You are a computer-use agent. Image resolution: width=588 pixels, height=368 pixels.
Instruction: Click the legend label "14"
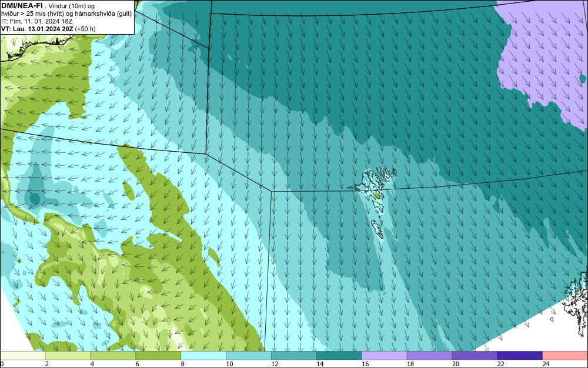click(320, 364)
